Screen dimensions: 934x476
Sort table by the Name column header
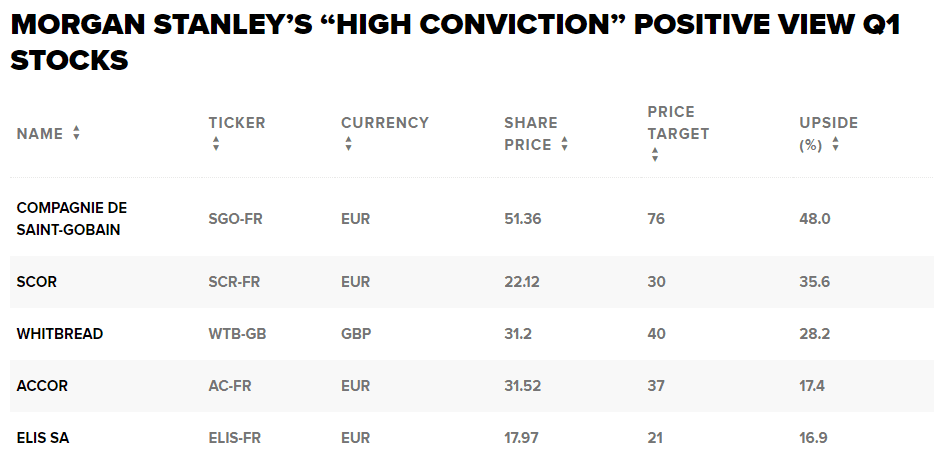pos(40,134)
